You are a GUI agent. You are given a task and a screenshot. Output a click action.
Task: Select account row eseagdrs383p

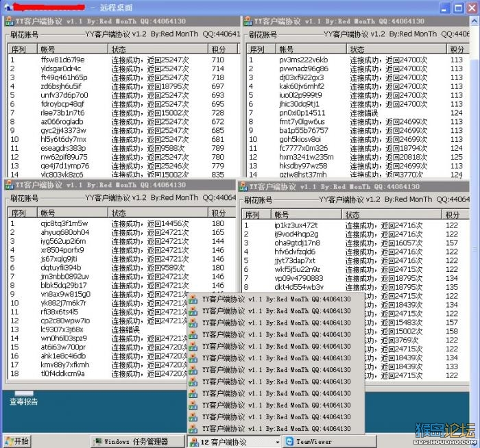click(123, 149)
